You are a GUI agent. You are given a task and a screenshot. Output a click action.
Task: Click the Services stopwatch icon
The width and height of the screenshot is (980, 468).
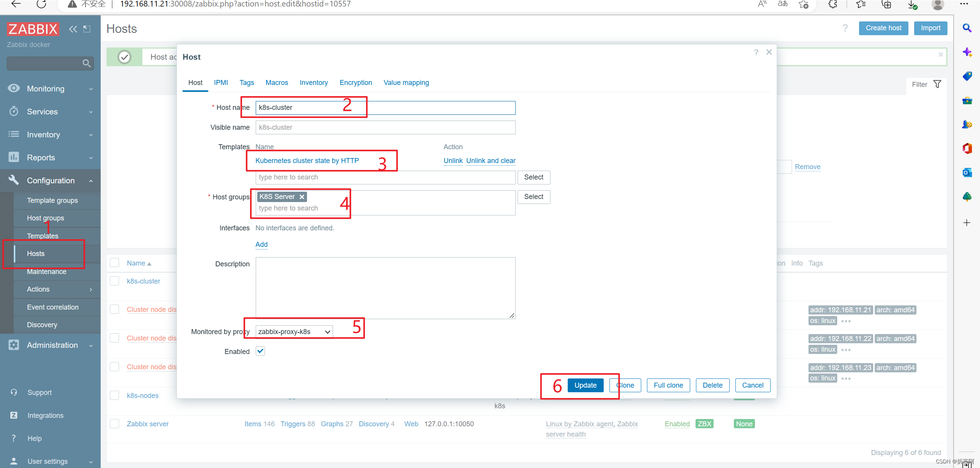tap(14, 111)
